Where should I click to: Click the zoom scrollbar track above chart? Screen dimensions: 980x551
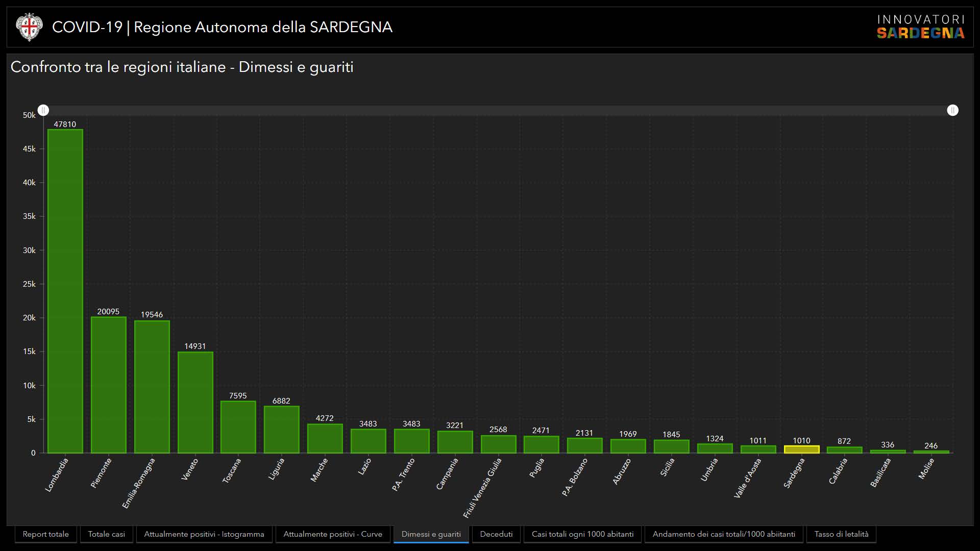tap(498, 110)
